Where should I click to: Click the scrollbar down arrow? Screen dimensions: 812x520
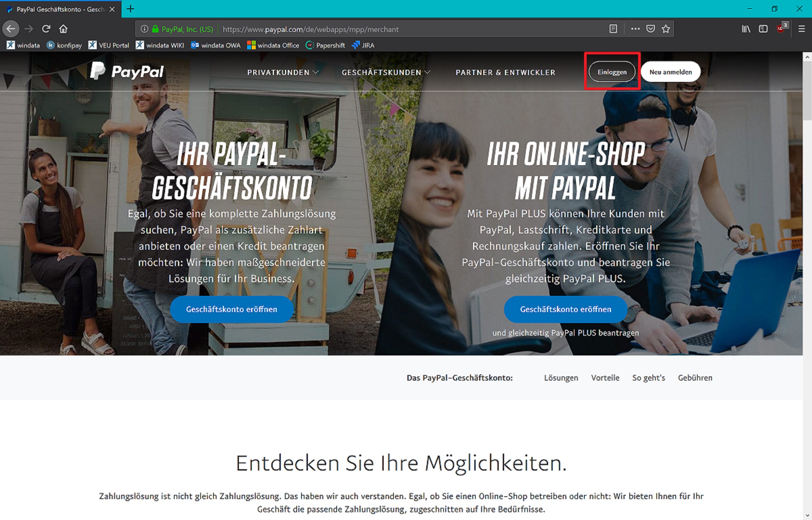coord(807,516)
